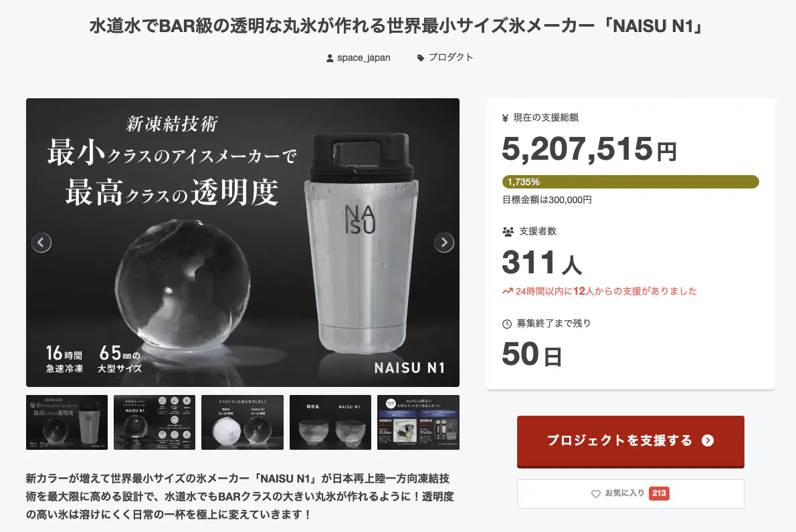Select the first thumbnail of ice maker
The image size is (796, 532).
tap(67, 422)
